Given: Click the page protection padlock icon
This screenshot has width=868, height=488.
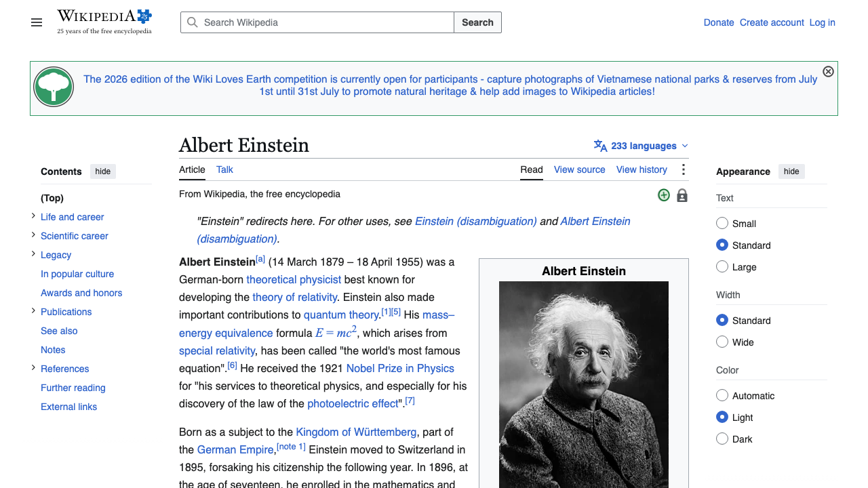Looking at the screenshot, I should (x=682, y=195).
